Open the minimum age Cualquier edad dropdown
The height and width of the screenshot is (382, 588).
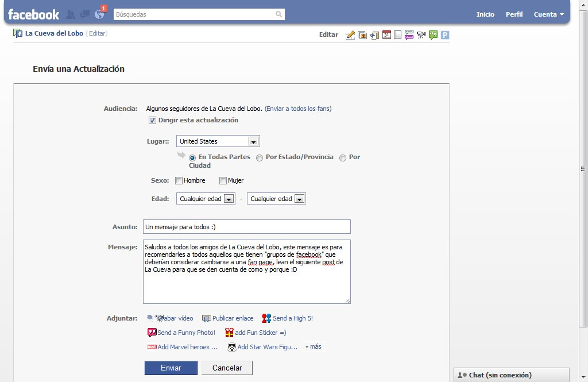pos(206,199)
